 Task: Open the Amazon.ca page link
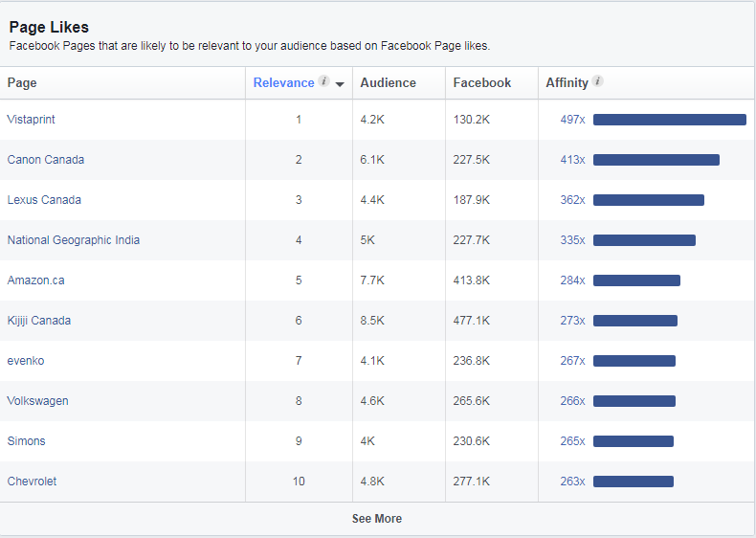point(35,280)
